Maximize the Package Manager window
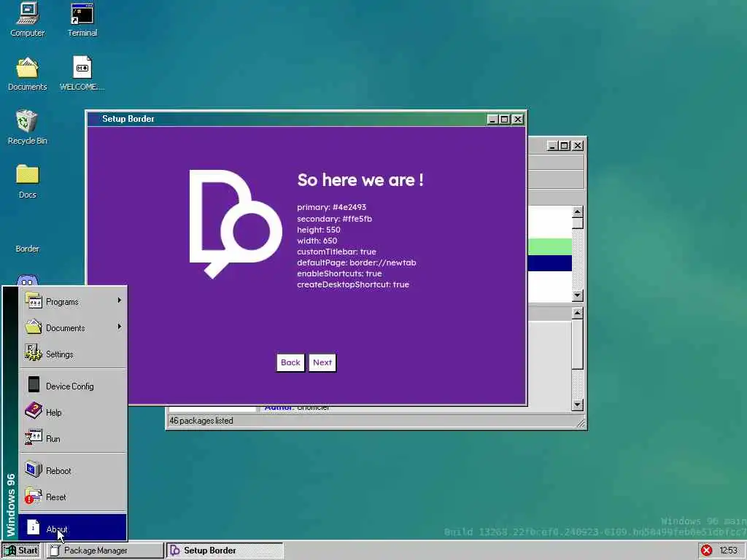Image resolution: width=747 pixels, height=560 pixels. 565,146
